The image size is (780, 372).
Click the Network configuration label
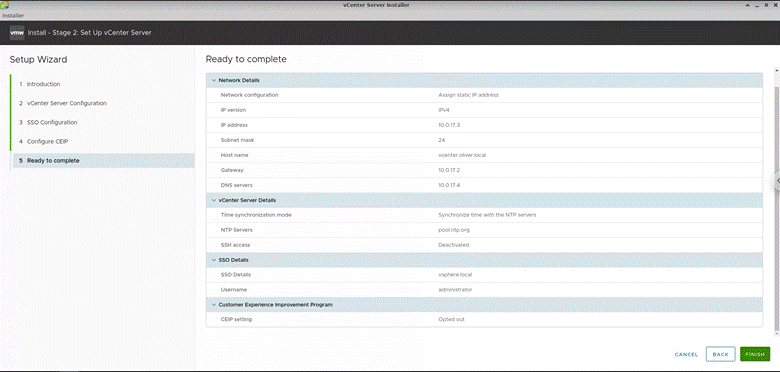tap(249, 95)
